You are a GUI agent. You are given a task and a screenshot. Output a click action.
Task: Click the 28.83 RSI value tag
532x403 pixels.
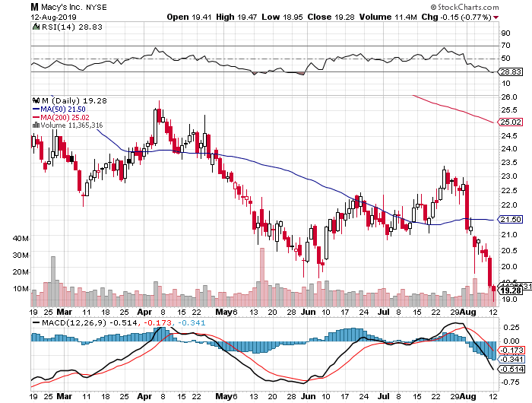511,72
